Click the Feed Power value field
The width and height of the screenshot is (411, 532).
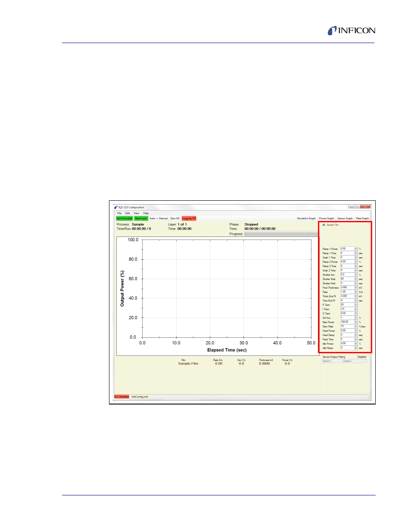pyautogui.click(x=347, y=330)
